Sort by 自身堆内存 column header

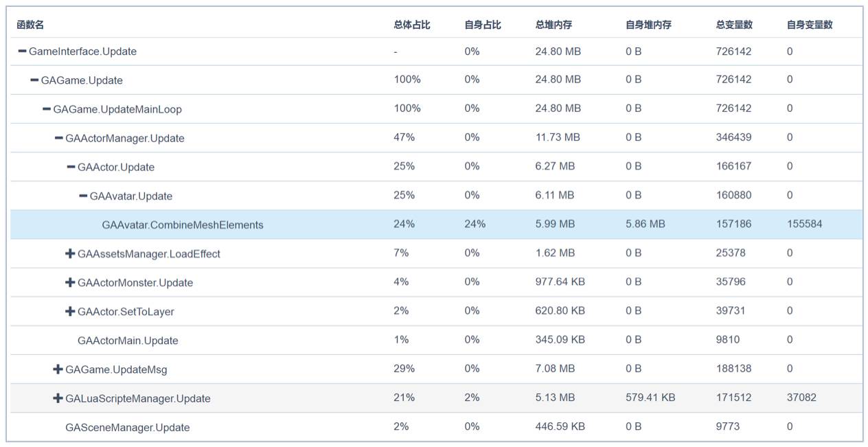coord(648,25)
